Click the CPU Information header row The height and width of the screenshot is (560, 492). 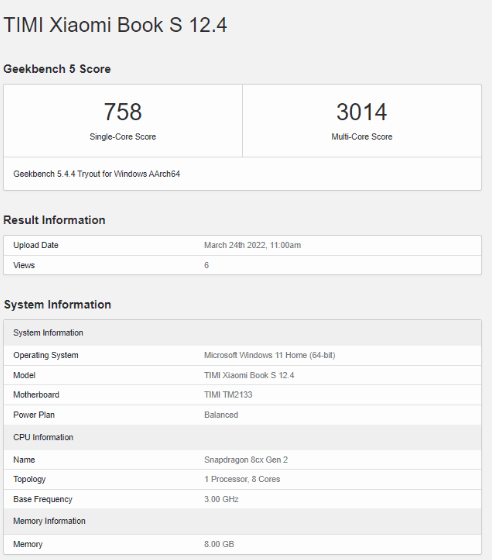(242, 437)
